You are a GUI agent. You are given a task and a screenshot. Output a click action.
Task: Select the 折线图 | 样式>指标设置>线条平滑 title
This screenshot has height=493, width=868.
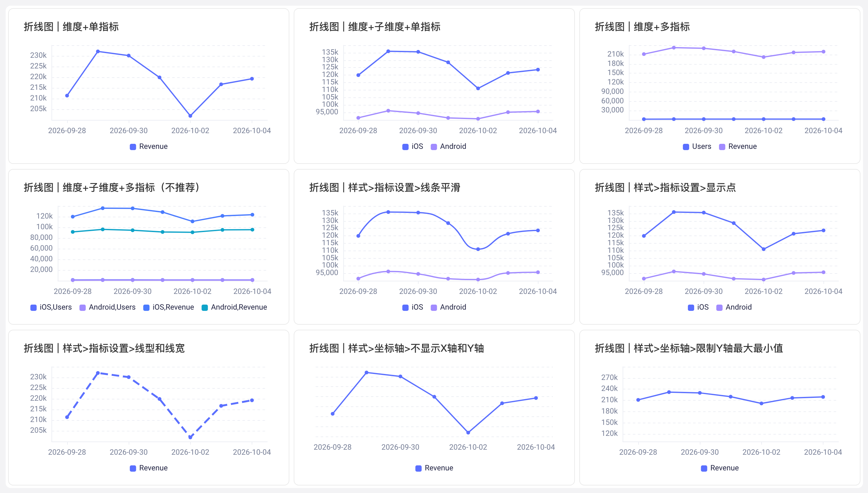(x=385, y=187)
